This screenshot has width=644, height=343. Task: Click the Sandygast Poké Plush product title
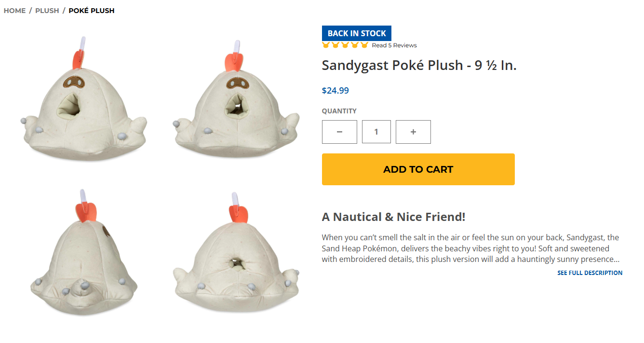pyautogui.click(x=419, y=65)
